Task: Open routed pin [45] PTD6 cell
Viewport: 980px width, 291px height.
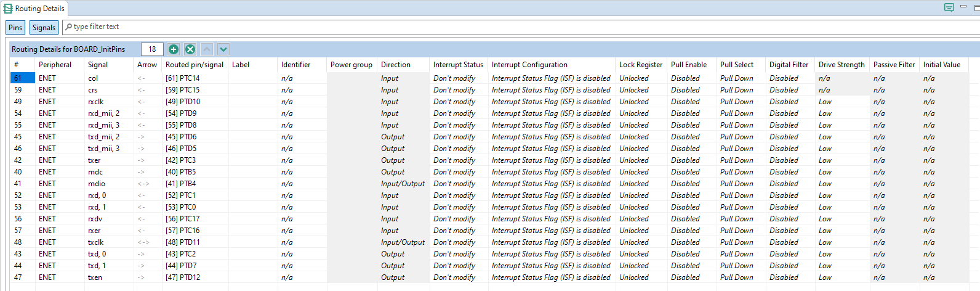Action: (x=195, y=137)
